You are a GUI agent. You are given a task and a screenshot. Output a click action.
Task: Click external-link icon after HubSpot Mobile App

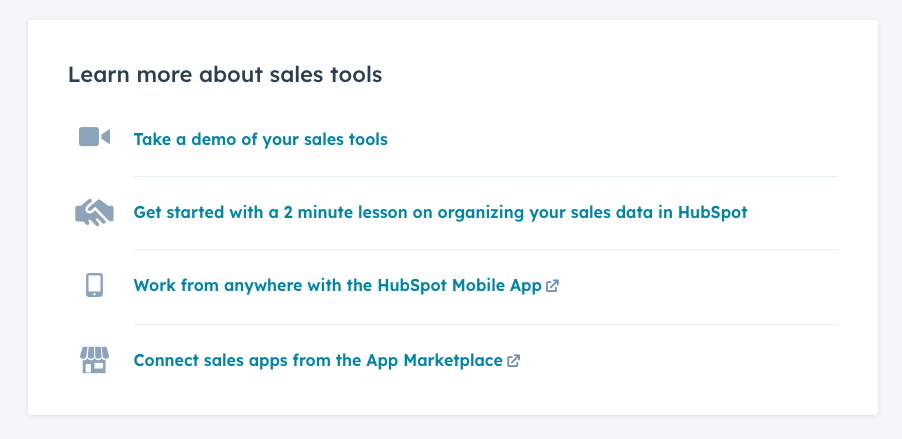(x=553, y=286)
